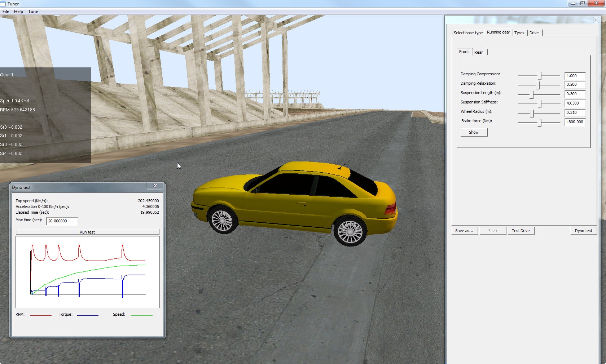This screenshot has height=364, width=606.
Task: Click the Dyno test button in panel
Action: [x=583, y=231]
